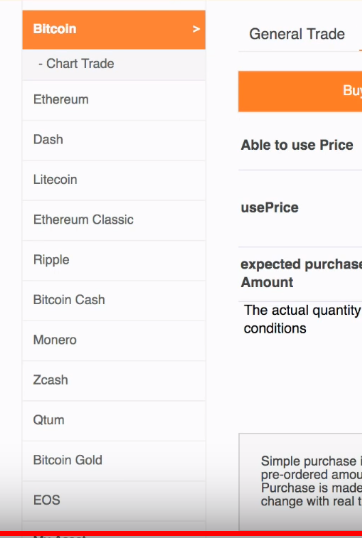The image size is (362, 538).
Task: Switch to the General Trade tab
Action: point(297,34)
